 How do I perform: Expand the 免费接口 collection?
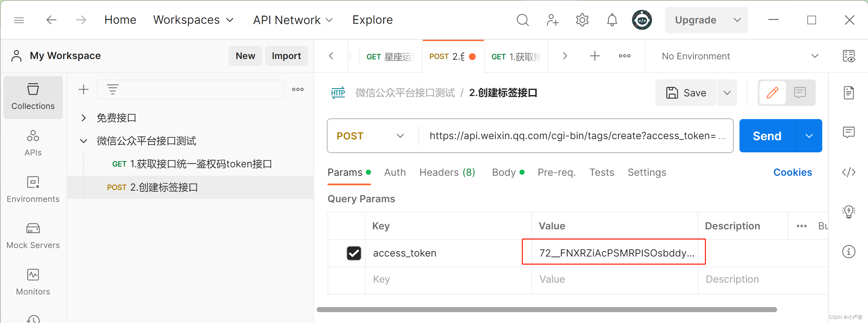click(83, 118)
